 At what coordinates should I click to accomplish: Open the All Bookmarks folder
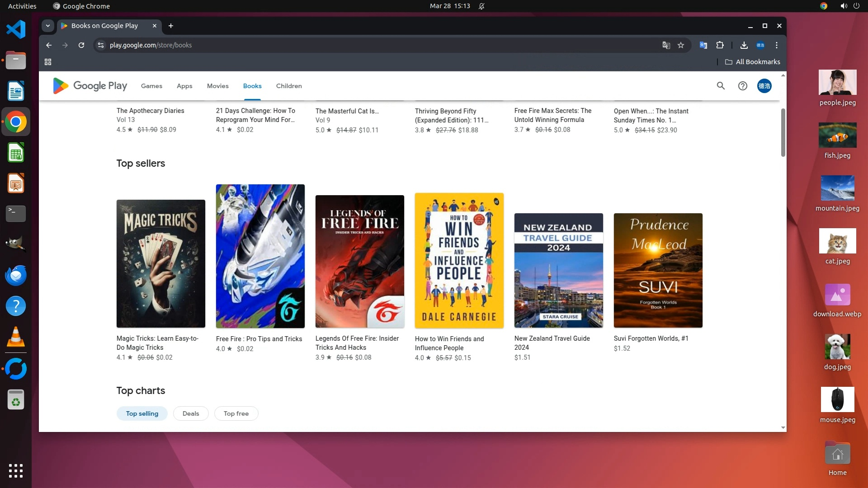point(753,62)
